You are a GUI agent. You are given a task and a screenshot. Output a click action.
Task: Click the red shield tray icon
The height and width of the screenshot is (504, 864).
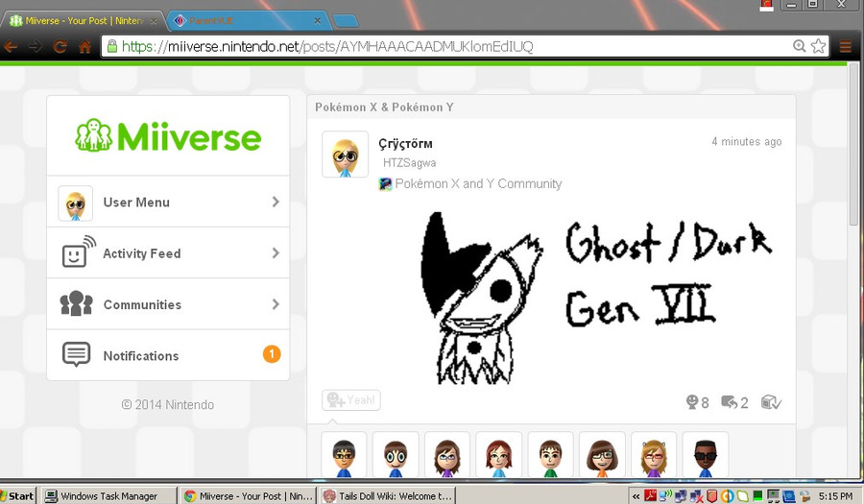[x=712, y=496]
